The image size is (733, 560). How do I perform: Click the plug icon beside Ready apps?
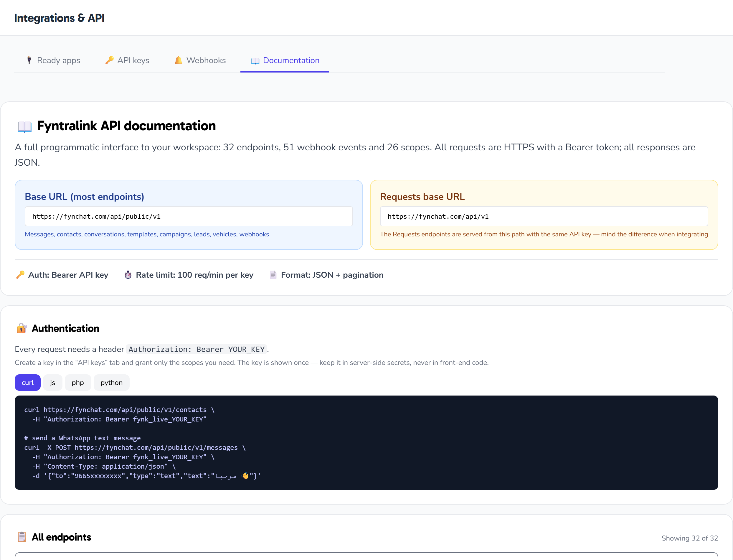pyautogui.click(x=29, y=60)
